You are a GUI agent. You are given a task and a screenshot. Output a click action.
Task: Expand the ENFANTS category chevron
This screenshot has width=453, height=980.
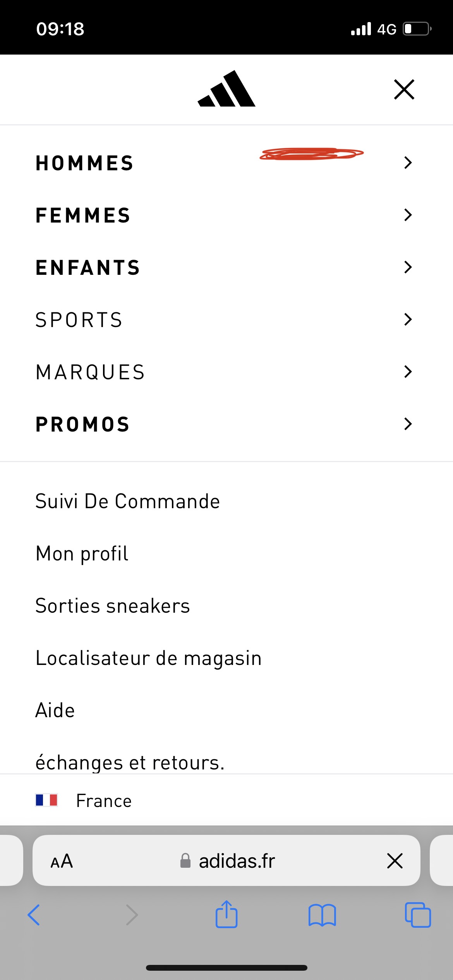(408, 267)
